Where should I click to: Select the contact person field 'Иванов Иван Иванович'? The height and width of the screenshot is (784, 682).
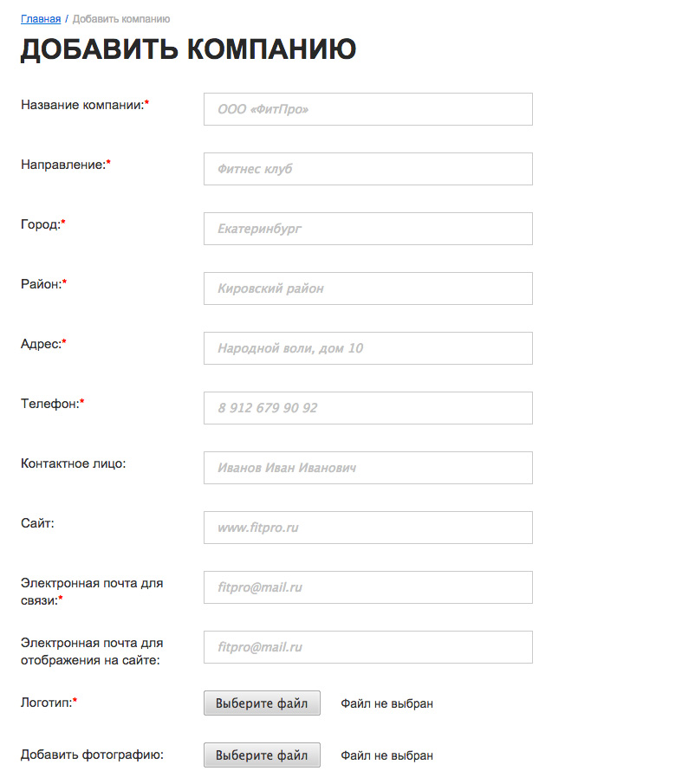pos(367,468)
